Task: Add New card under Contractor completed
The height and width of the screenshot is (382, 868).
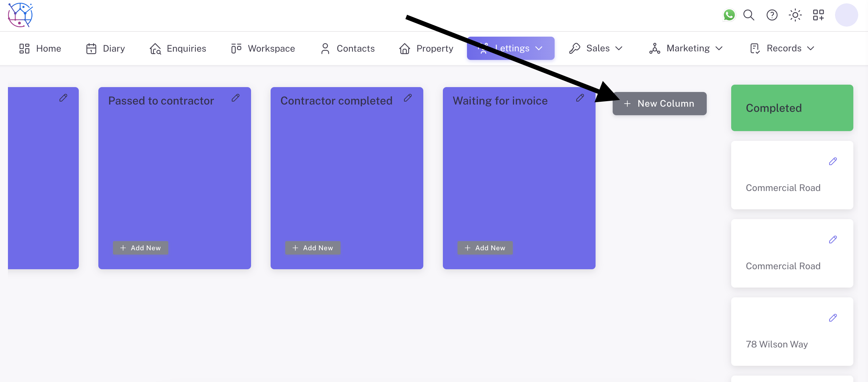Action: point(312,248)
